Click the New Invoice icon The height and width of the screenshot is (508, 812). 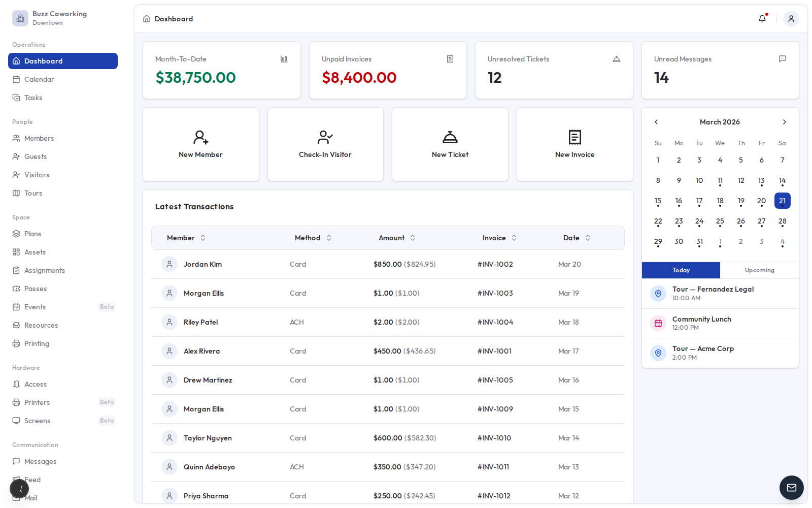(x=574, y=137)
